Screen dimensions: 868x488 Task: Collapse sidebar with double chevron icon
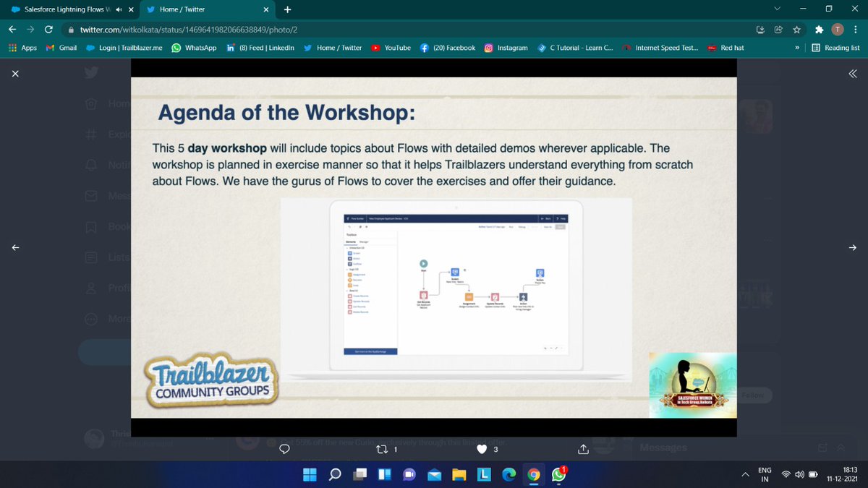(x=852, y=74)
